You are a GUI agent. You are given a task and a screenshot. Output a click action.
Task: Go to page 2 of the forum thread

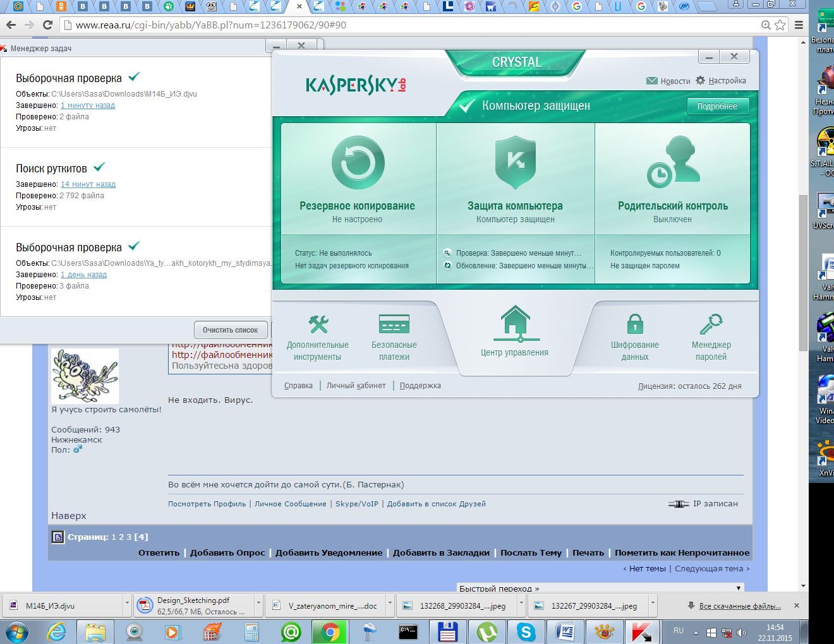[x=121, y=537]
